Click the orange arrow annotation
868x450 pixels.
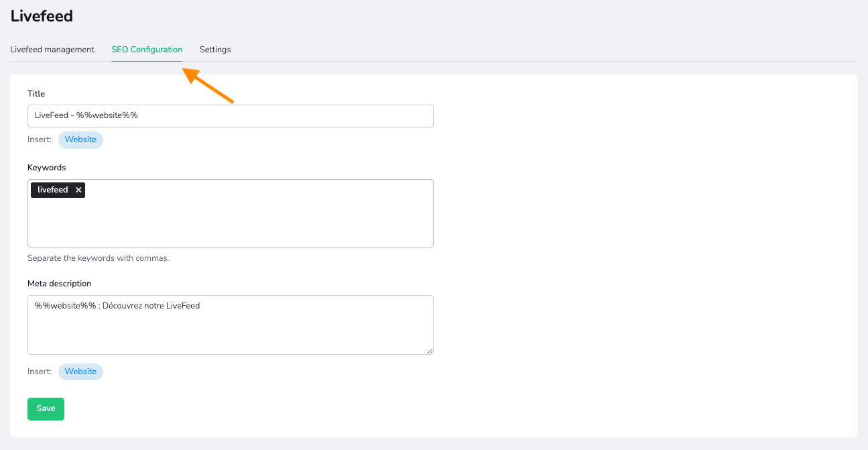click(208, 85)
